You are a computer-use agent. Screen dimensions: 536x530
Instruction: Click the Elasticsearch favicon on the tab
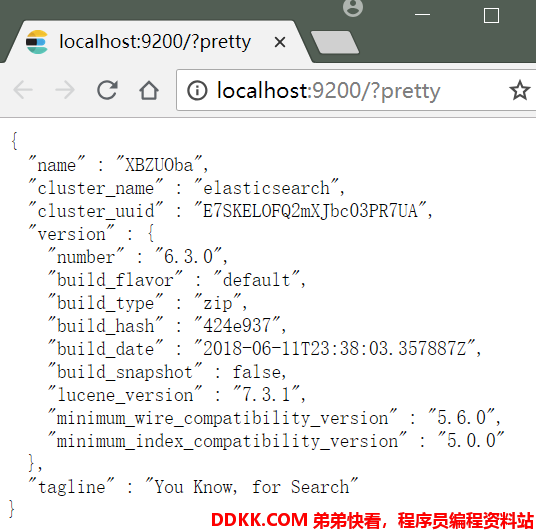37,42
